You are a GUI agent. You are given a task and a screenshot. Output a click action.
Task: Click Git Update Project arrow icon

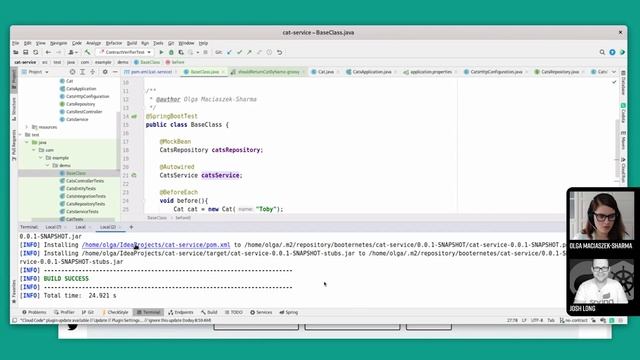(x=229, y=52)
